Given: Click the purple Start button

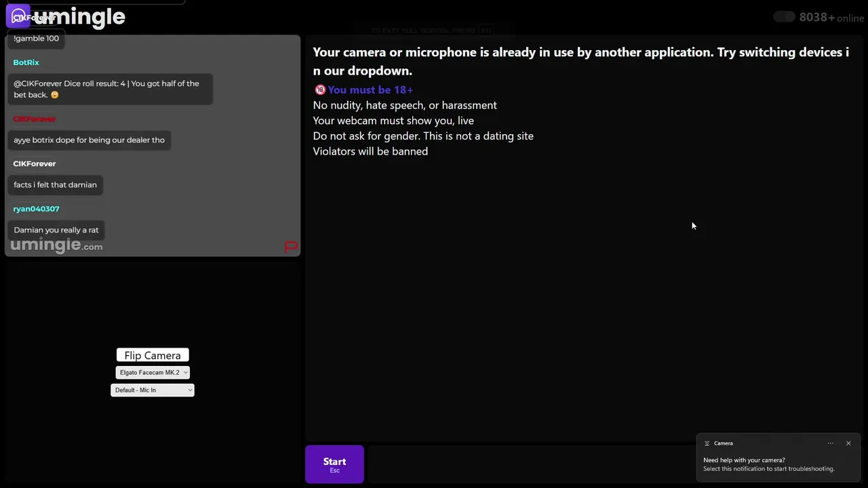Looking at the screenshot, I should (334, 464).
